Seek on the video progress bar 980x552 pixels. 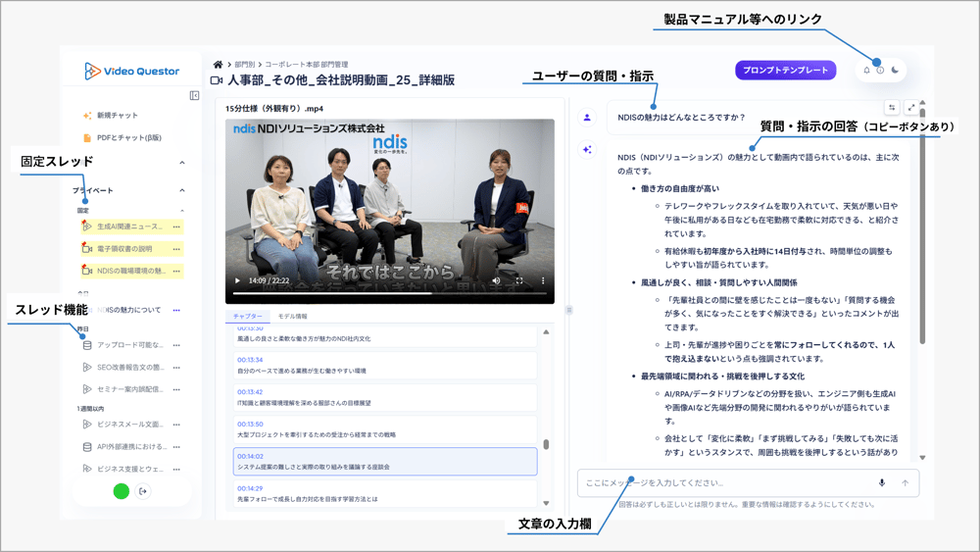[x=390, y=292]
